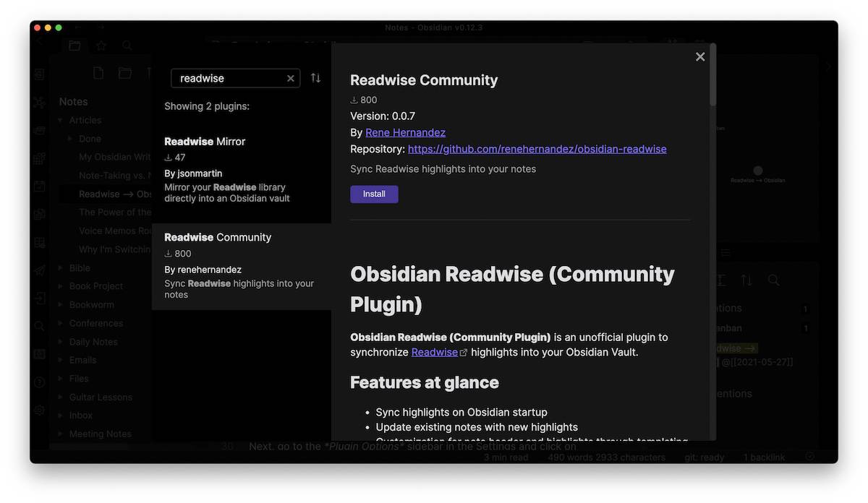Screen dimensions: 868x503
Task: Select the Readwise Community plugin
Action: coord(242,267)
